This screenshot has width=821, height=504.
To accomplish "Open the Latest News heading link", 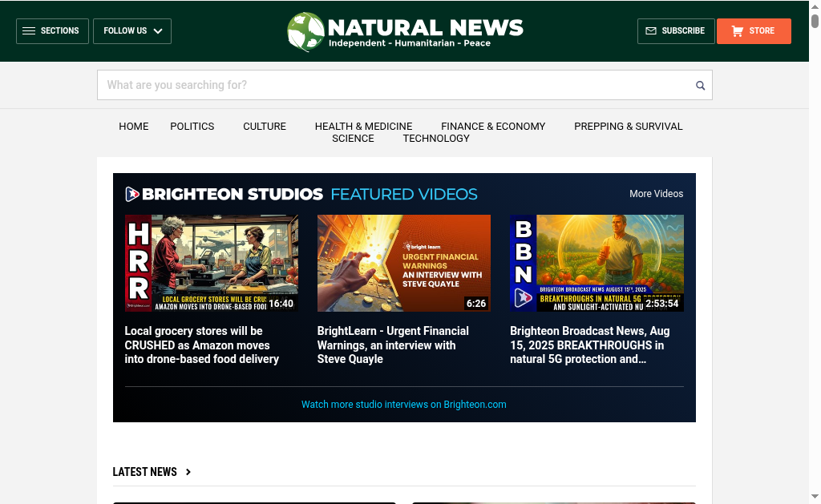I will (144, 472).
